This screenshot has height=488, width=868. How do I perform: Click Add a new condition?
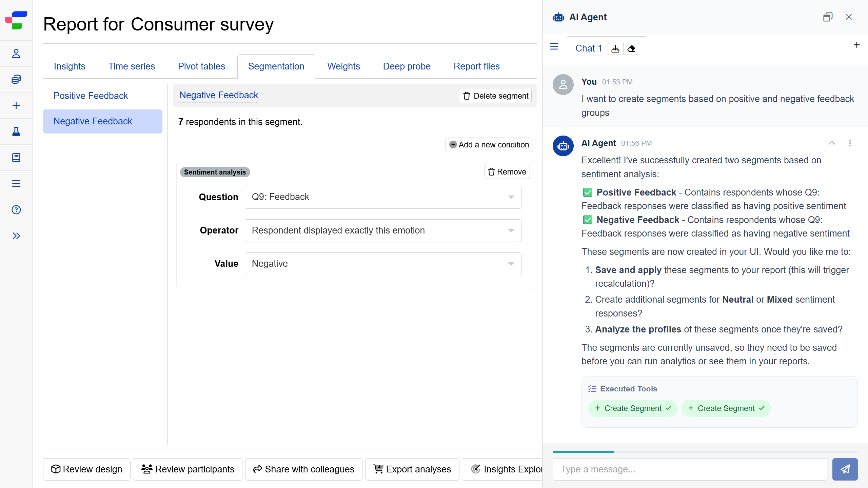pos(489,145)
